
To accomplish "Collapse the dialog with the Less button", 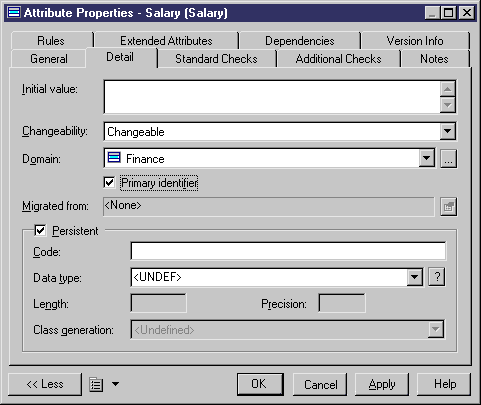I will (x=45, y=384).
